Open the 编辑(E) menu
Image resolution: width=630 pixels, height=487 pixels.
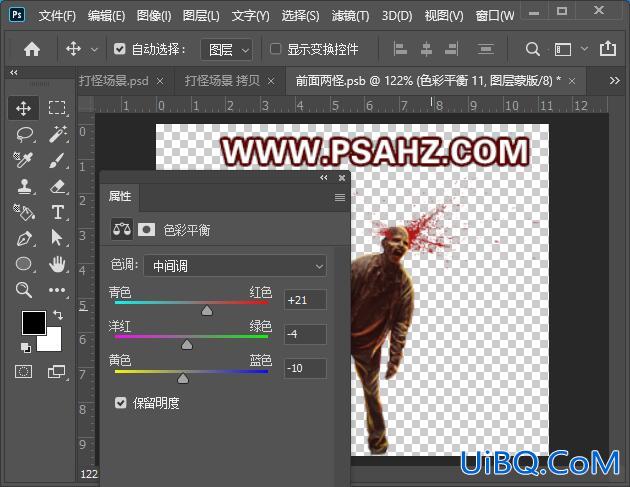pos(106,16)
